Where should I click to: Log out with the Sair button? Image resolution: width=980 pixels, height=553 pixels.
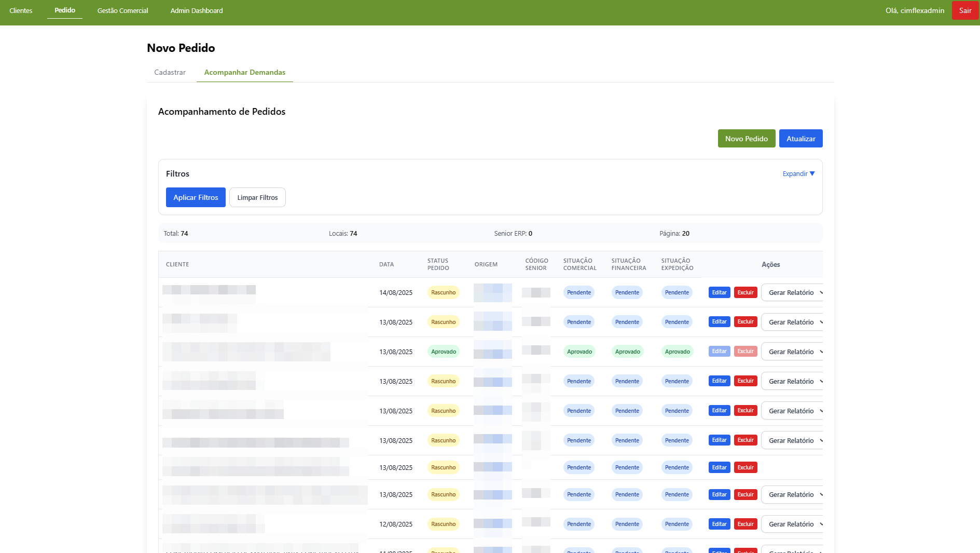[x=965, y=11]
